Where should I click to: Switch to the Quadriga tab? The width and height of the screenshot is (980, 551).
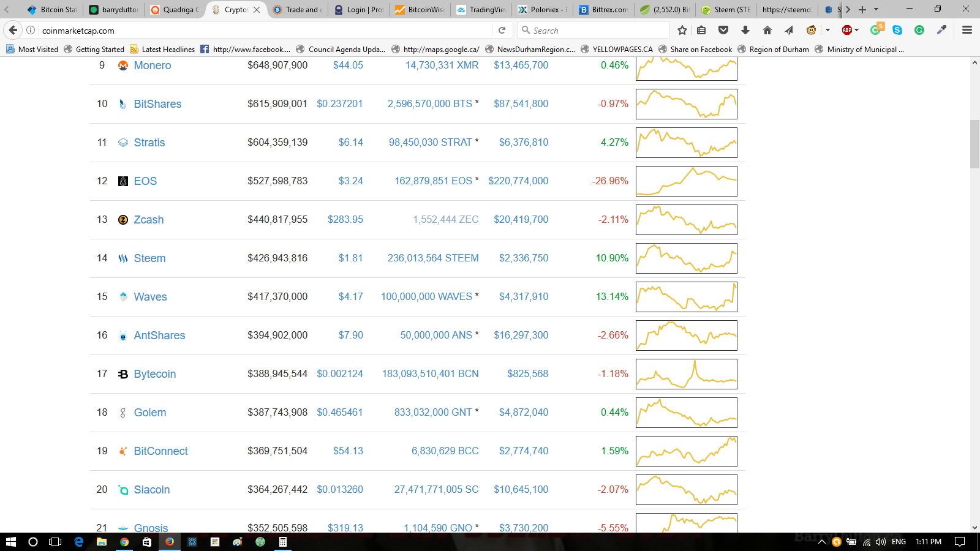click(175, 9)
